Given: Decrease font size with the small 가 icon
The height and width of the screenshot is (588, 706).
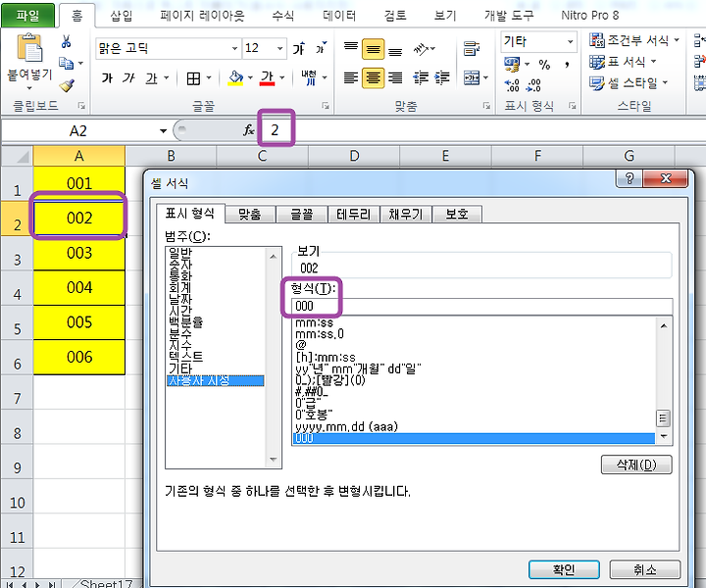Looking at the screenshot, I should point(321,48).
